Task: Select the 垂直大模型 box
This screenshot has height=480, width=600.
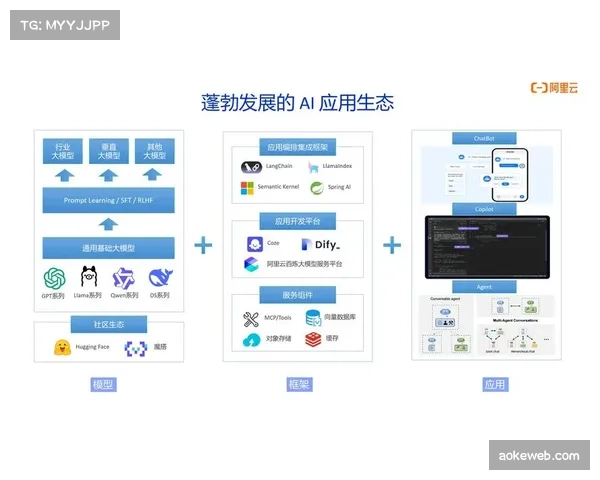Action: coord(109,151)
